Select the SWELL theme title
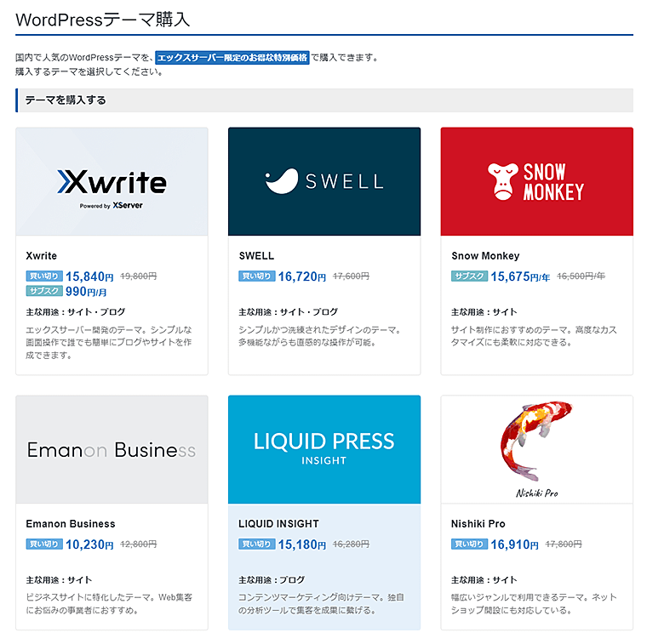 tap(256, 255)
